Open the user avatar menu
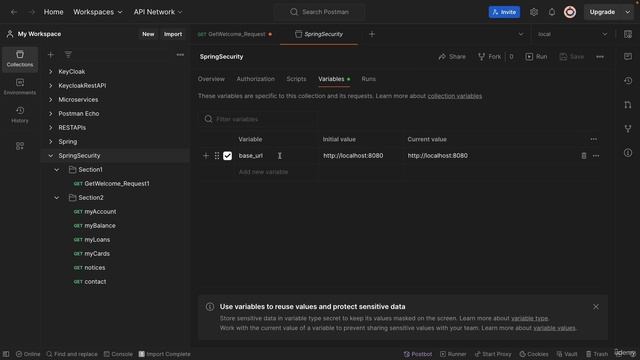Viewport: 640px width, 360px height. tap(570, 12)
